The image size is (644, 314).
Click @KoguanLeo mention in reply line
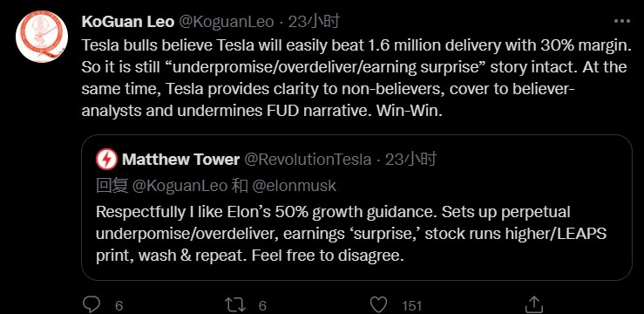tap(180, 186)
